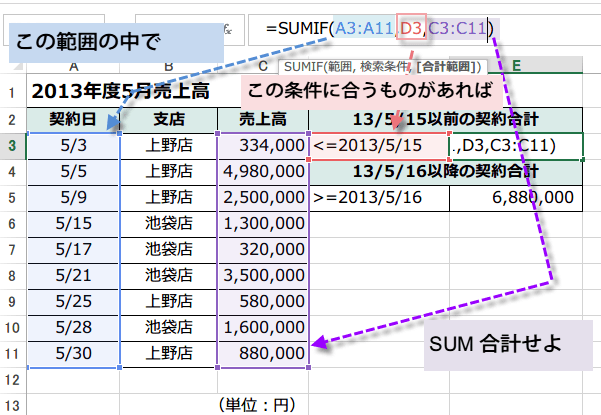Click the 売上高 header cell

(x=263, y=120)
